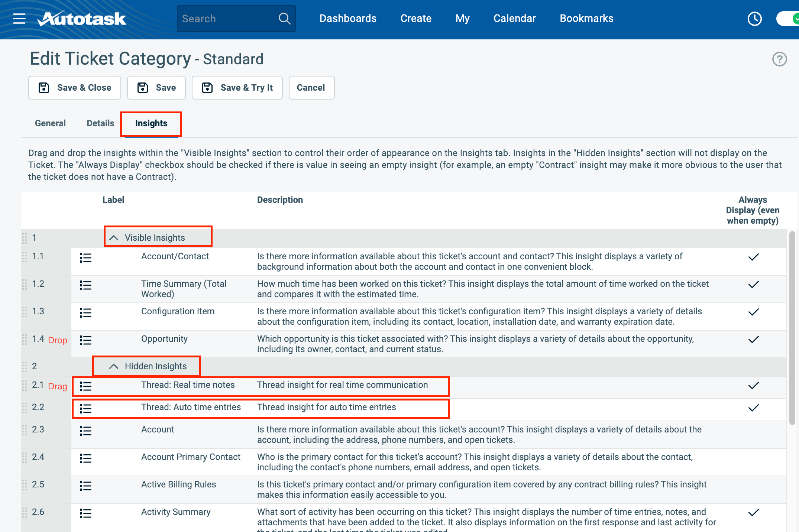Image resolution: width=799 pixels, height=532 pixels.
Task: Toggle Always Display for Activity Summary
Action: click(753, 513)
